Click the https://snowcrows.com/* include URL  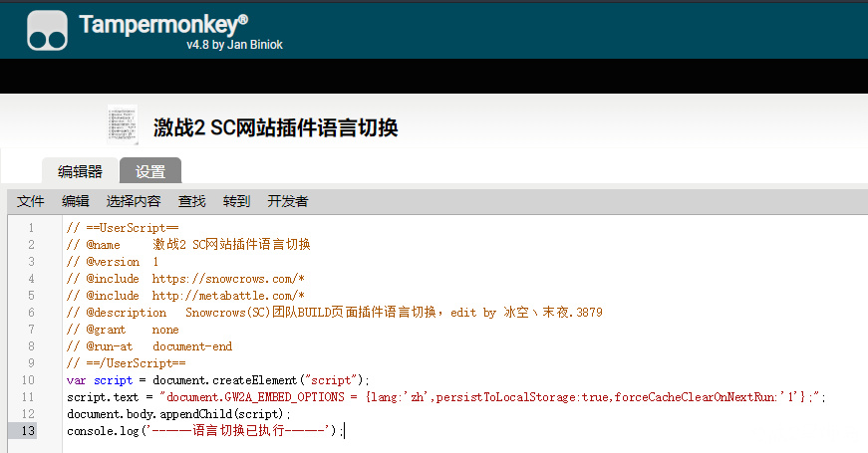tap(228, 279)
